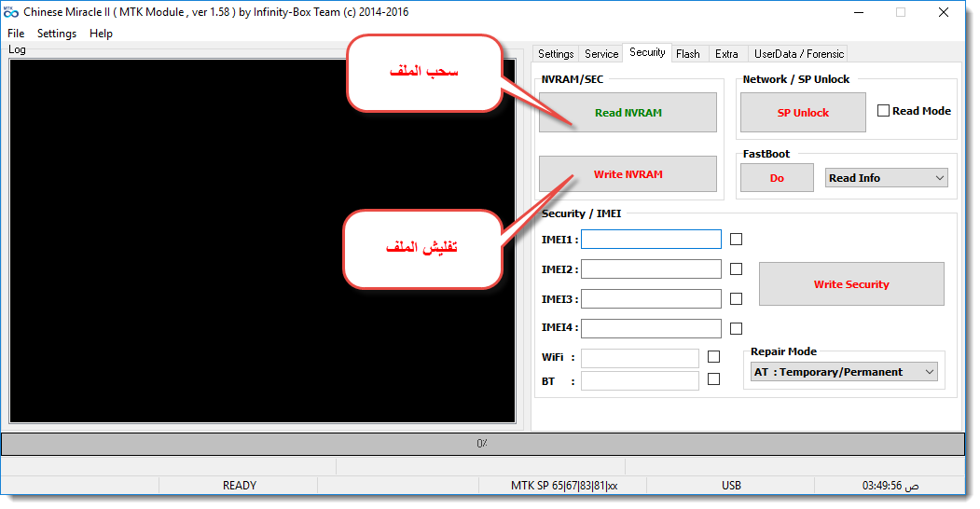Click the Read NVRAM button
Screen dimensions: 980x509
coord(628,113)
